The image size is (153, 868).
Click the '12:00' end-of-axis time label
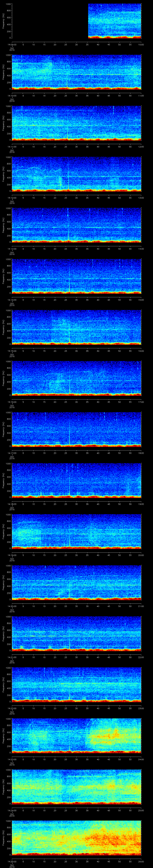coord(141,147)
